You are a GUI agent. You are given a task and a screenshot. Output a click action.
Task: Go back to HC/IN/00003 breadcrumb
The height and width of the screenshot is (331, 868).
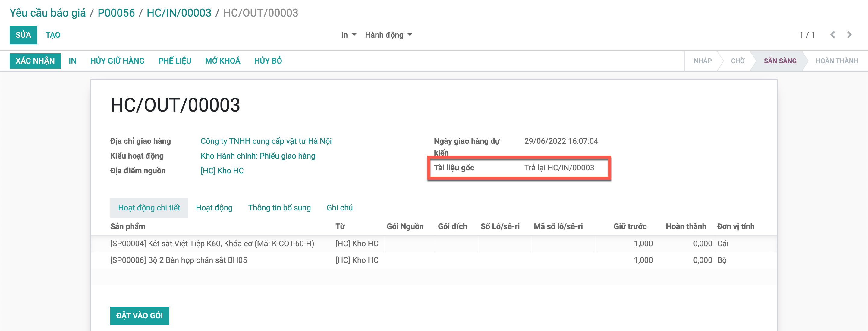click(x=179, y=13)
